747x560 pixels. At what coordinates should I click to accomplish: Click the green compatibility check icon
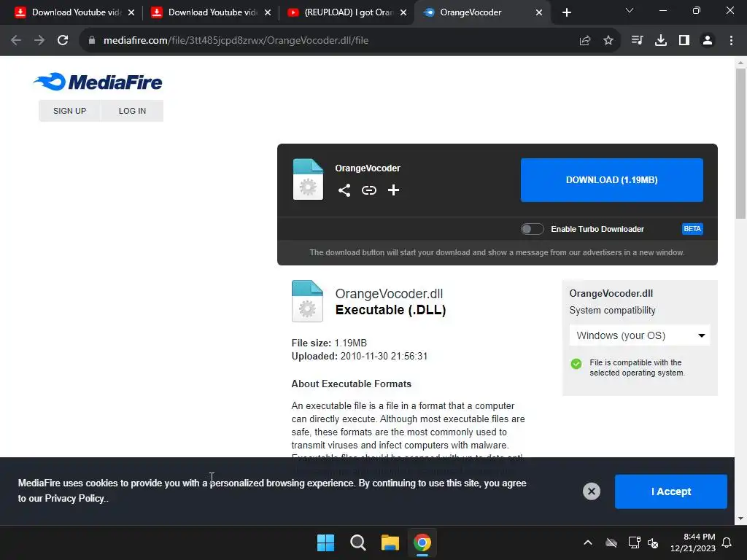576,365
